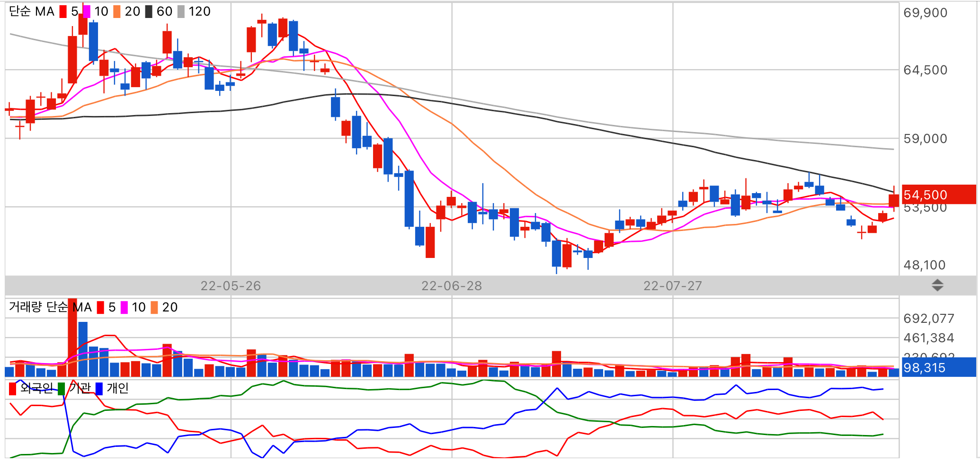Click the 22-07-27 date label
980x462 pixels.
tap(673, 286)
